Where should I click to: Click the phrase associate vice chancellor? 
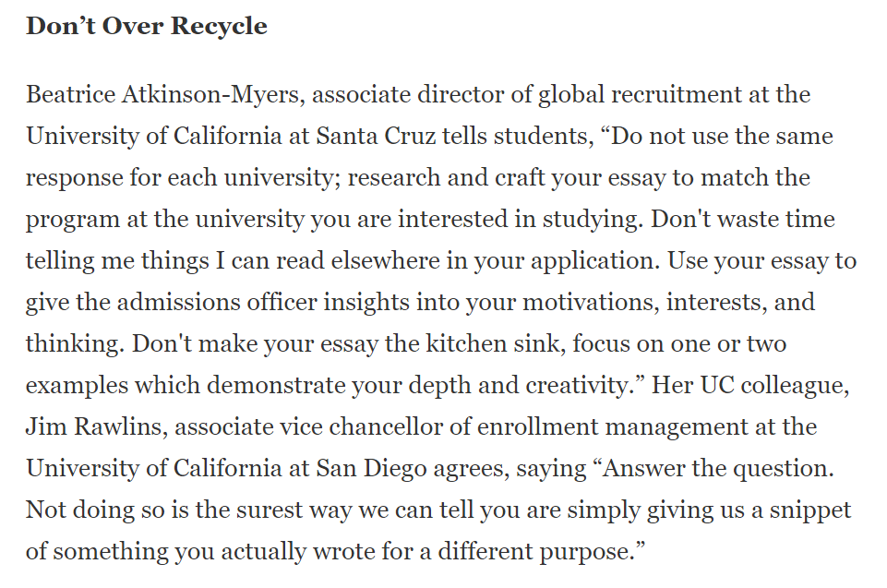pyautogui.click(x=309, y=426)
